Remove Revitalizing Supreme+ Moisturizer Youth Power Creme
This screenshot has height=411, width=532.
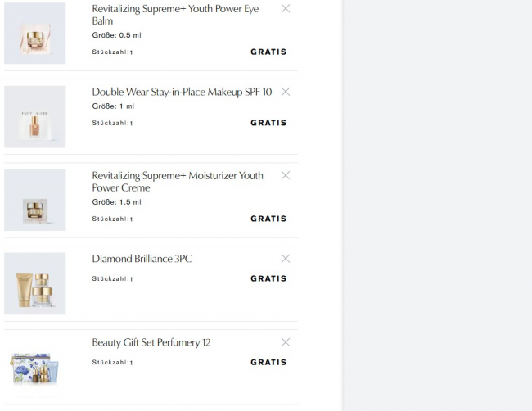coord(286,175)
